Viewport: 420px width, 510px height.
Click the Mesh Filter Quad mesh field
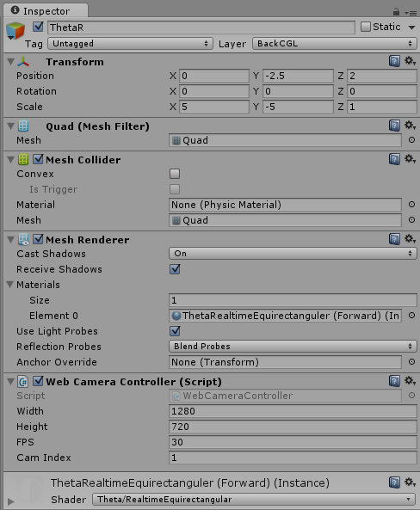tap(285, 140)
